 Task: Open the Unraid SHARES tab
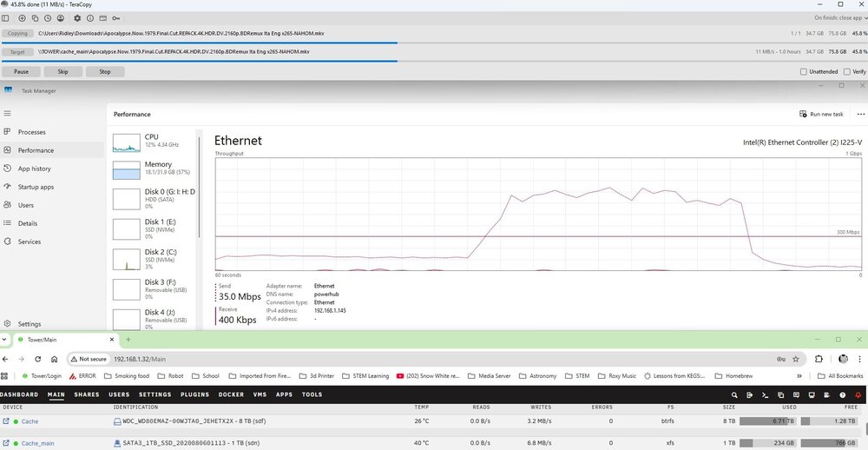[87, 394]
